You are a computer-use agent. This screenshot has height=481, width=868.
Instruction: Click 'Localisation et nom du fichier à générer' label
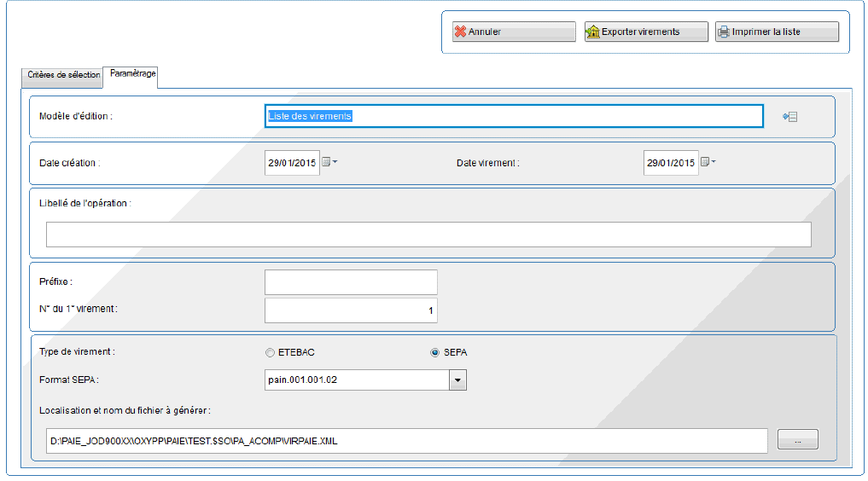[125, 410]
